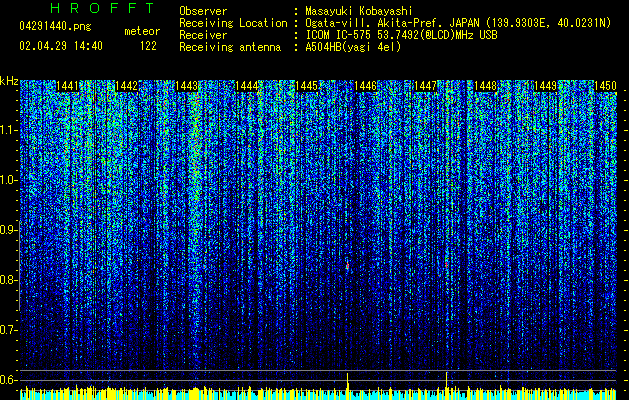Click the Ogata-vill. Akita-Pref. JAPAN location text
This screenshot has width=629, height=400.
[x=458, y=23]
